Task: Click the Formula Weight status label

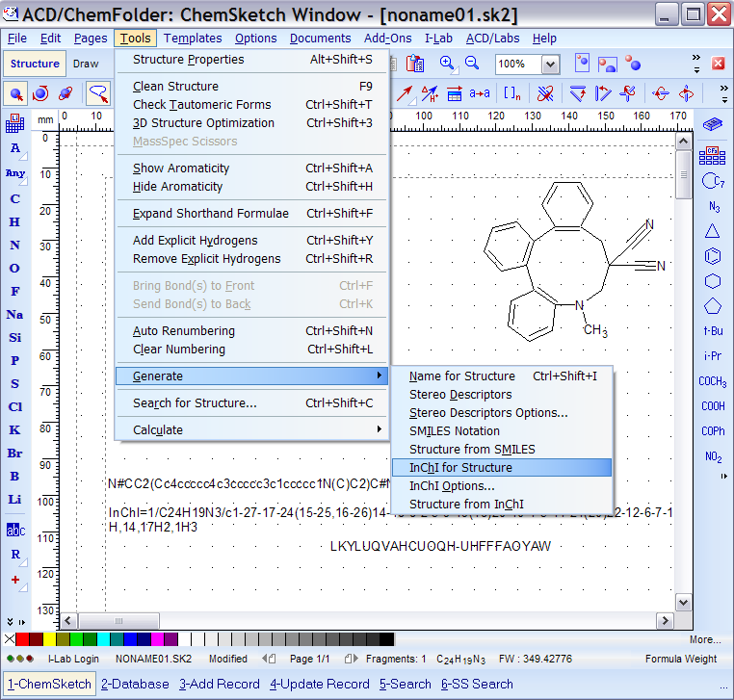Action: tap(681, 659)
